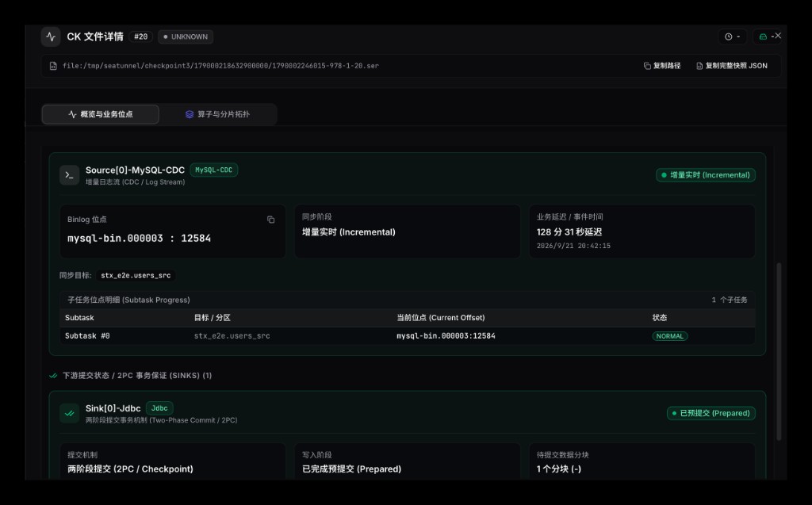The image size is (812, 505).
Task: Click the mysql-bin.000003:12584 offset cell
Action: point(446,336)
